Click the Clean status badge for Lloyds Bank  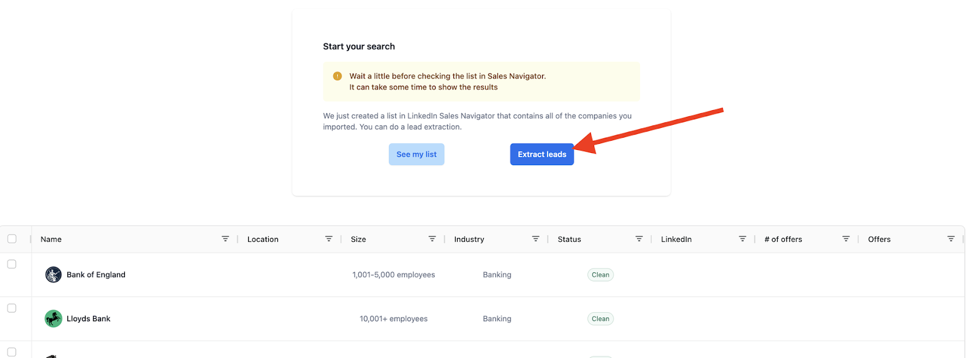coord(600,319)
